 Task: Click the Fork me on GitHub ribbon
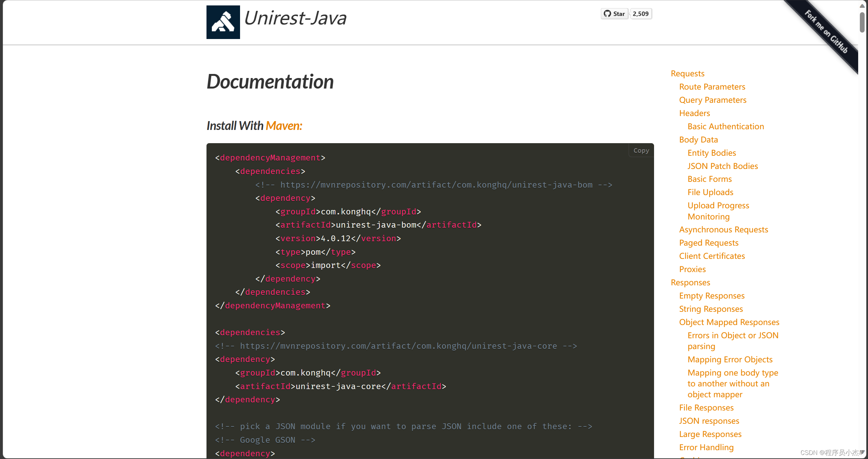pyautogui.click(x=826, y=32)
